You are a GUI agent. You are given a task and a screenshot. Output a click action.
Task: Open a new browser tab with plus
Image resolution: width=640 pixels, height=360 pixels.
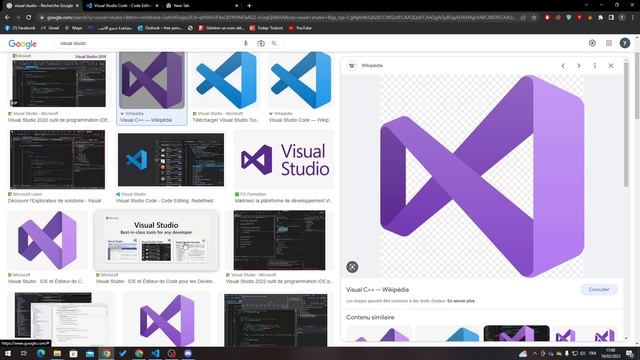249,6
